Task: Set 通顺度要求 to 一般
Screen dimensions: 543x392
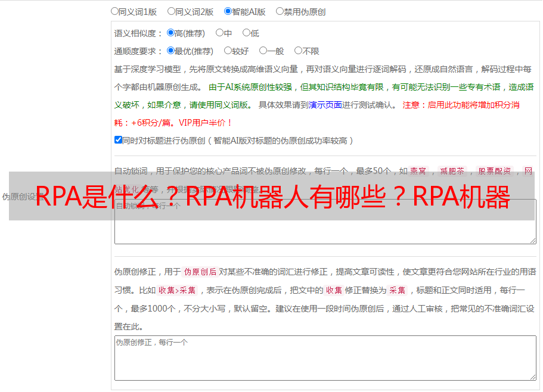Action: (263, 51)
